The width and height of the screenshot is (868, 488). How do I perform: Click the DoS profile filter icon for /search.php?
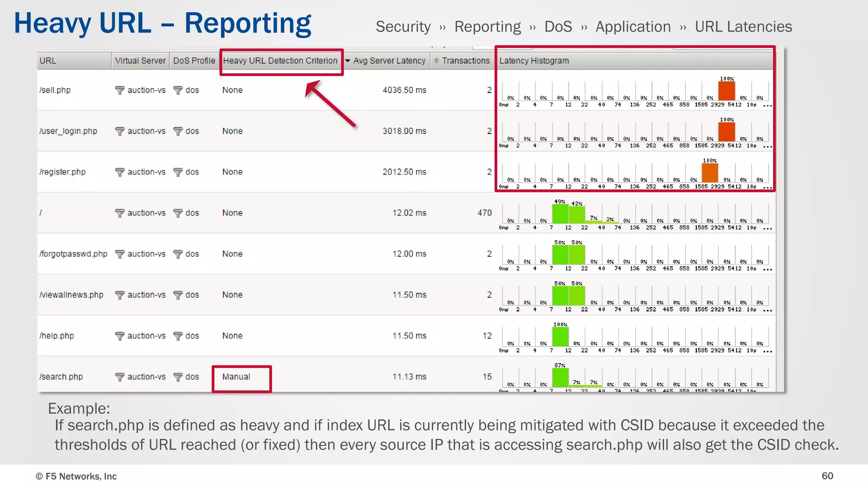pos(178,377)
